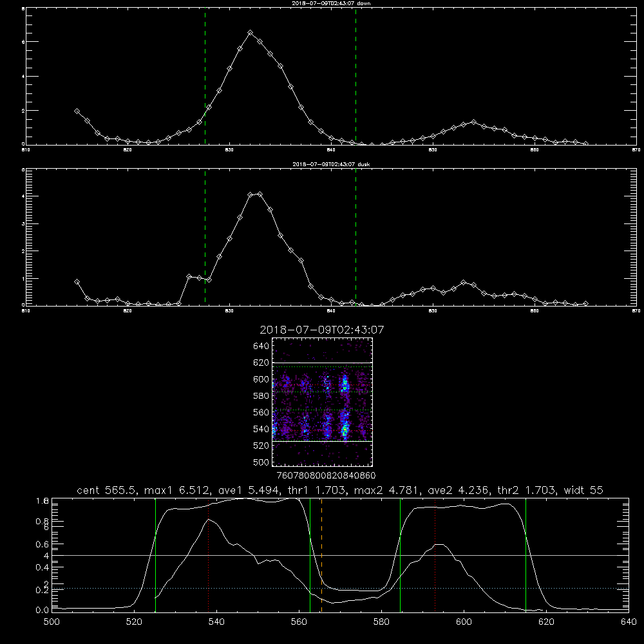The width and height of the screenshot is (644, 644).
Task: Click the blue dotted horizontal threshold line
Action: tap(340, 588)
